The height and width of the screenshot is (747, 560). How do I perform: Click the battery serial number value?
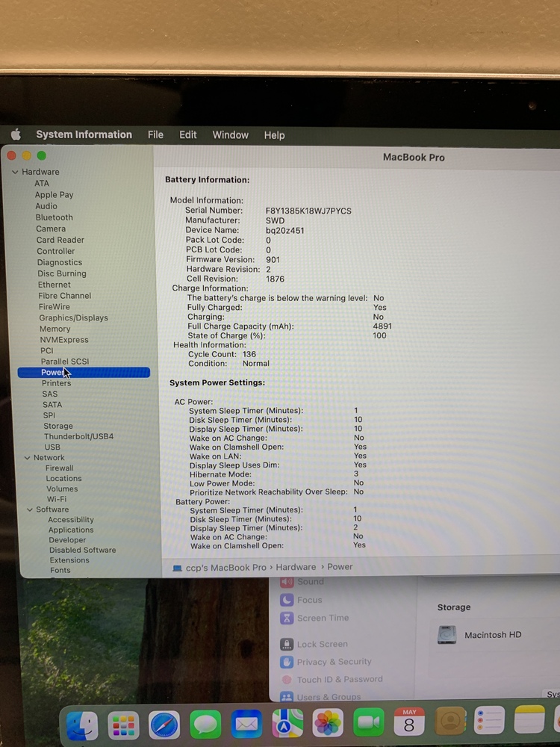(x=308, y=211)
